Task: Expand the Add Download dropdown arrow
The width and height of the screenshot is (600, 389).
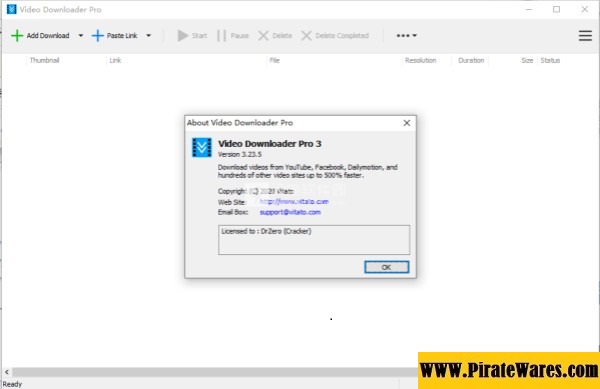Action: point(81,36)
